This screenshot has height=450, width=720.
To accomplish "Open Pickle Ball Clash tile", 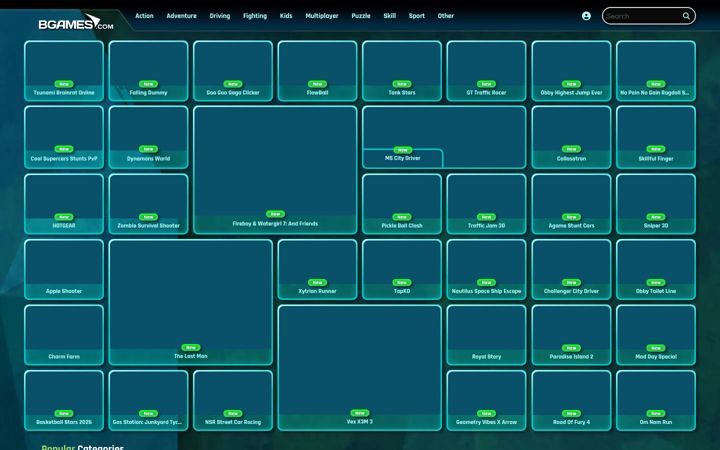I will click(402, 204).
